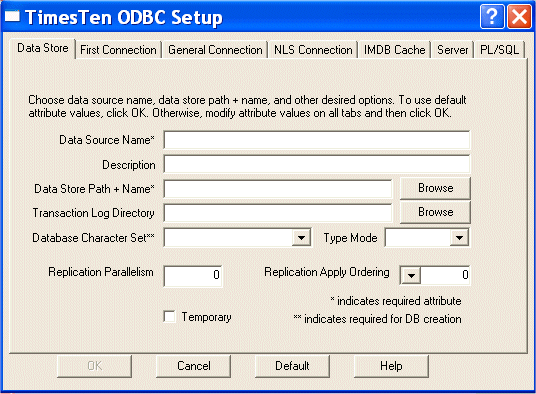
Task: Click the 'Type Mode' label
Action: tap(350, 238)
